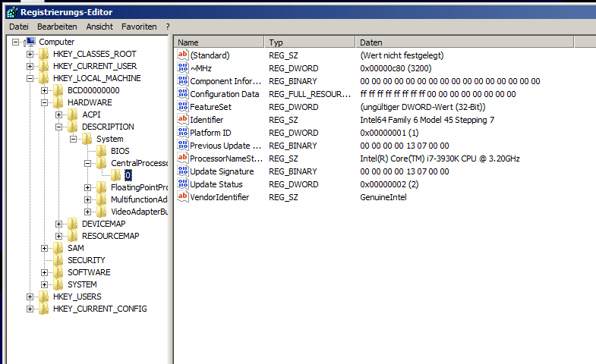Select the SECURITY tree item

tap(87, 260)
